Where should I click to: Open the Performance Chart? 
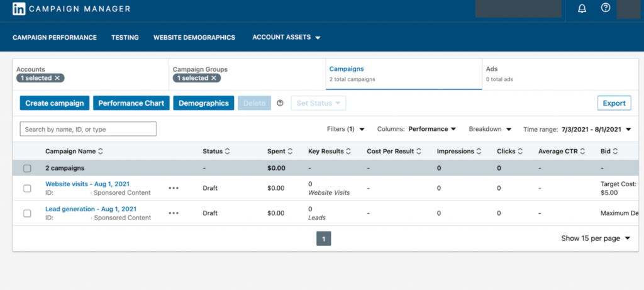tap(131, 103)
